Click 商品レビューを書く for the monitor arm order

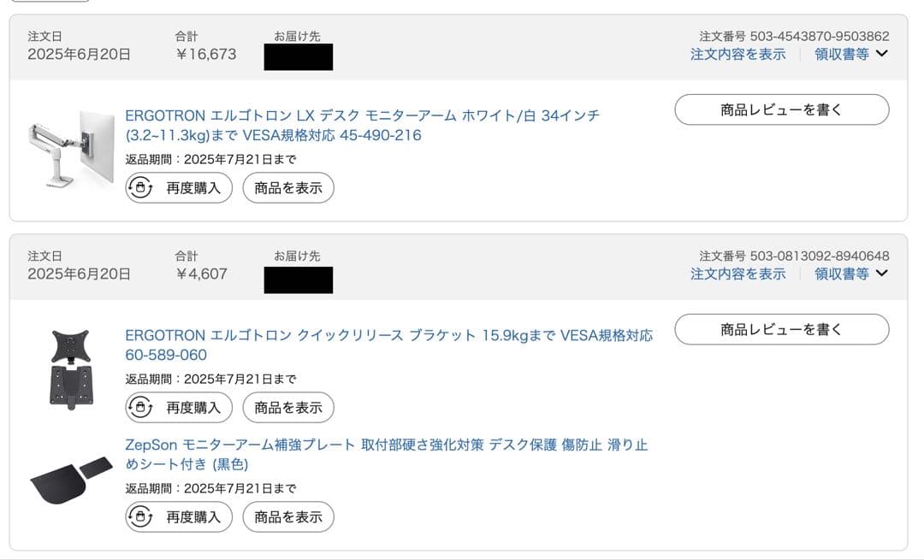tap(782, 109)
